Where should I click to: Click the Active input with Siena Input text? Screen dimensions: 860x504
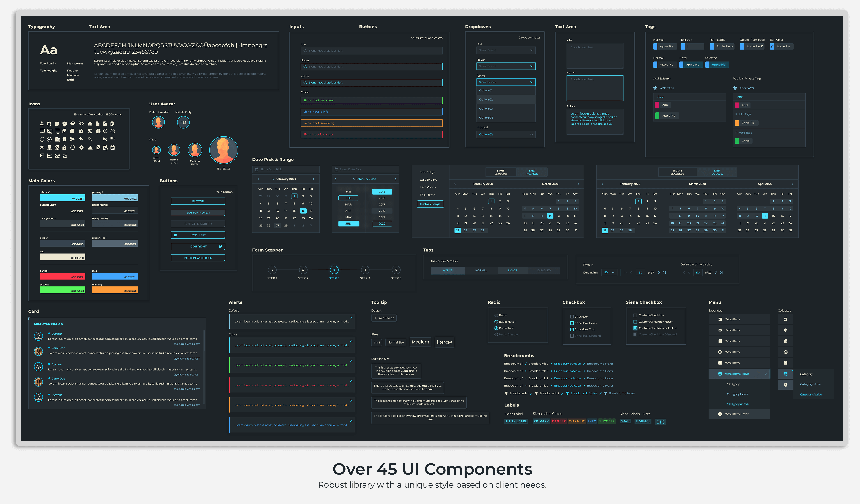pos(371,83)
